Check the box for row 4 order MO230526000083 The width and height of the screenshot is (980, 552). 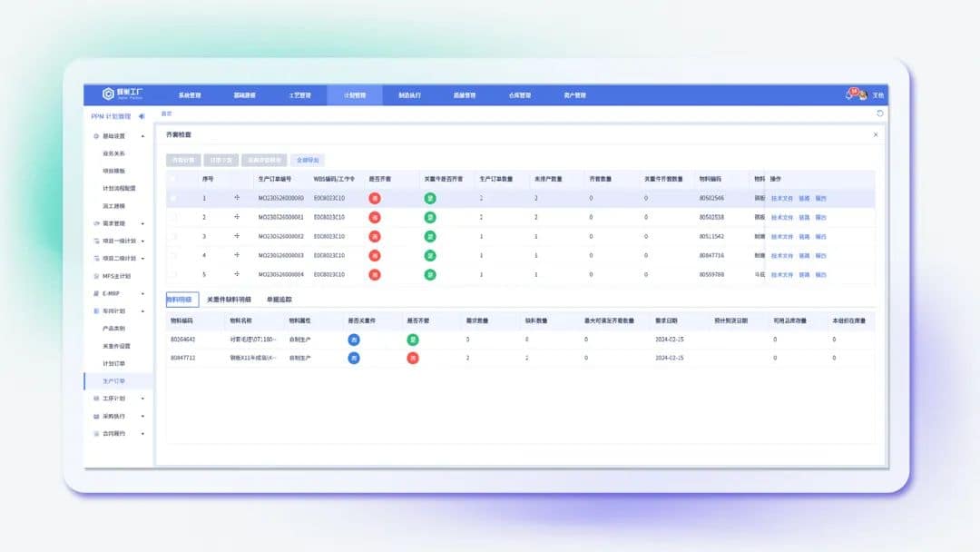[173, 255]
